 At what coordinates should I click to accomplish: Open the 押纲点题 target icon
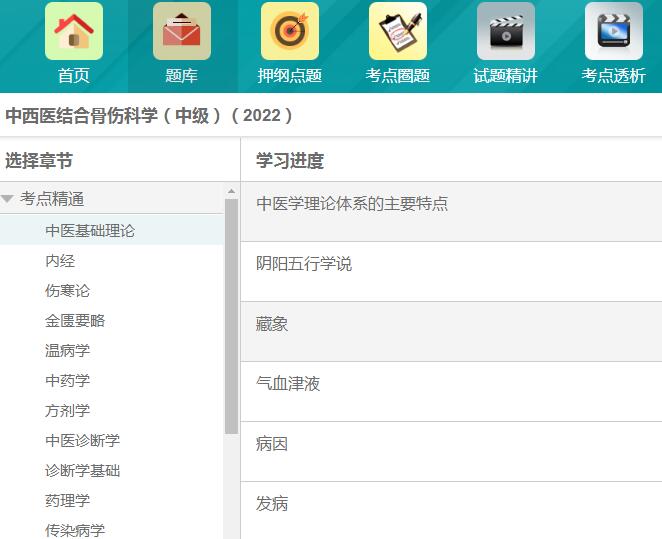coord(290,31)
